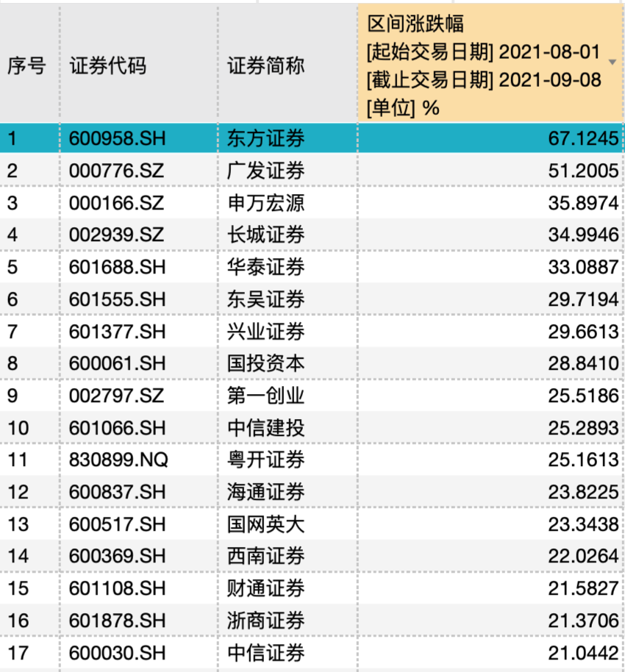Select value 35.8974
Viewport: 625px width, 672px height.
583,203
